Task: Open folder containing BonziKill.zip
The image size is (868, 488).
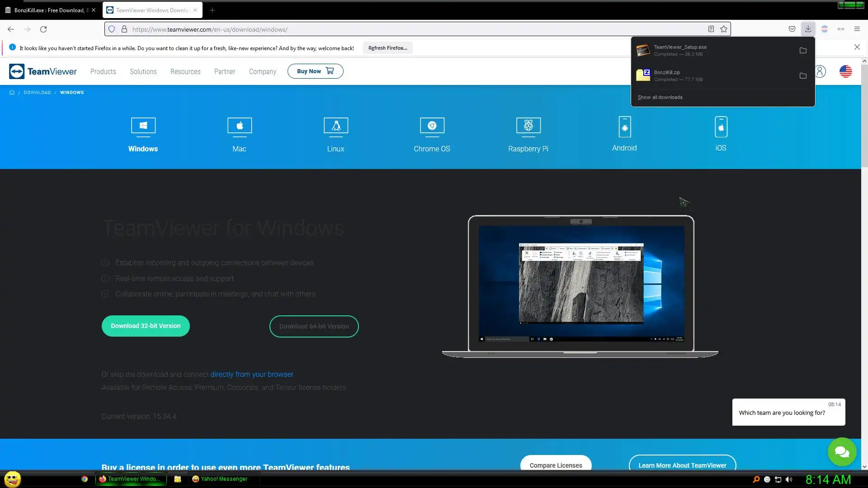Action: (803, 76)
